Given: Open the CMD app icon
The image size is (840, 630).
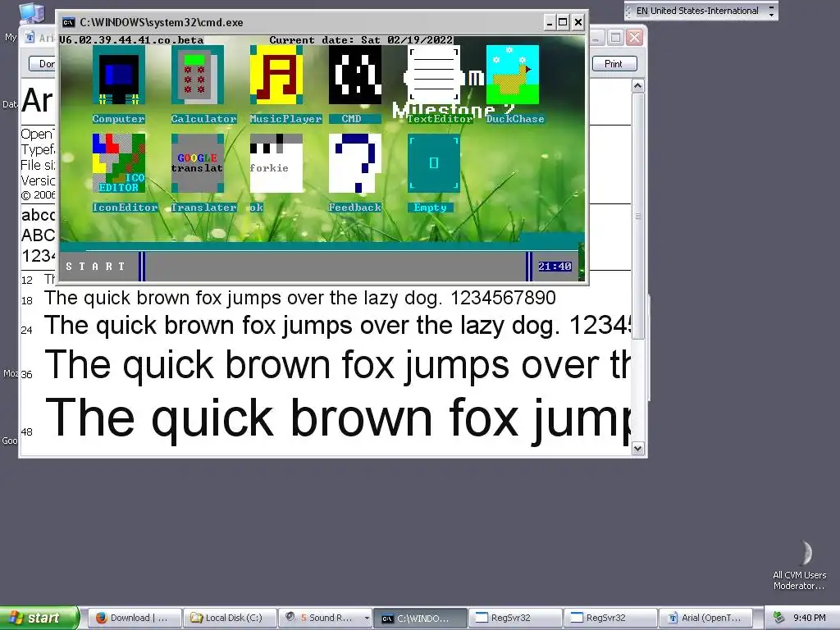Looking at the screenshot, I should click(354, 75).
